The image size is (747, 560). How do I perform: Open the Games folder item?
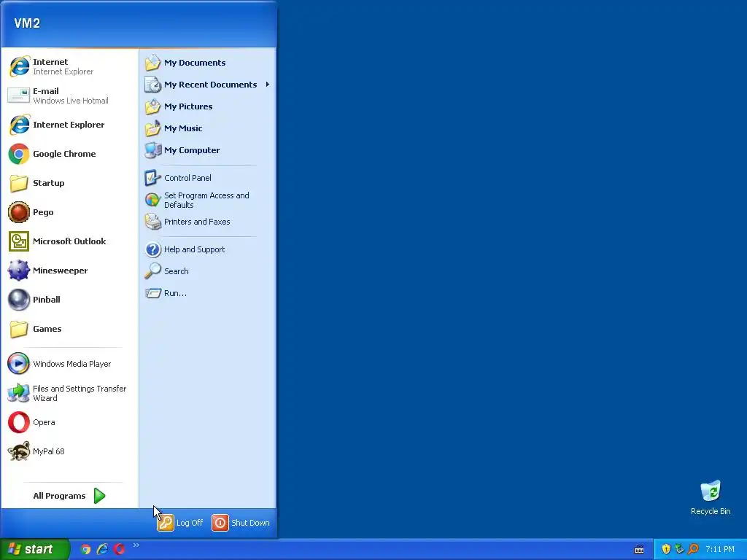coord(69,329)
